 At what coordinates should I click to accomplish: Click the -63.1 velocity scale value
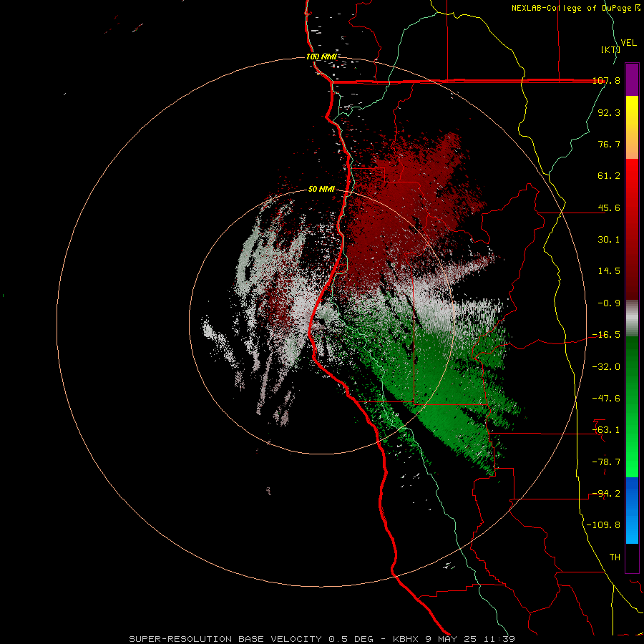606,430
